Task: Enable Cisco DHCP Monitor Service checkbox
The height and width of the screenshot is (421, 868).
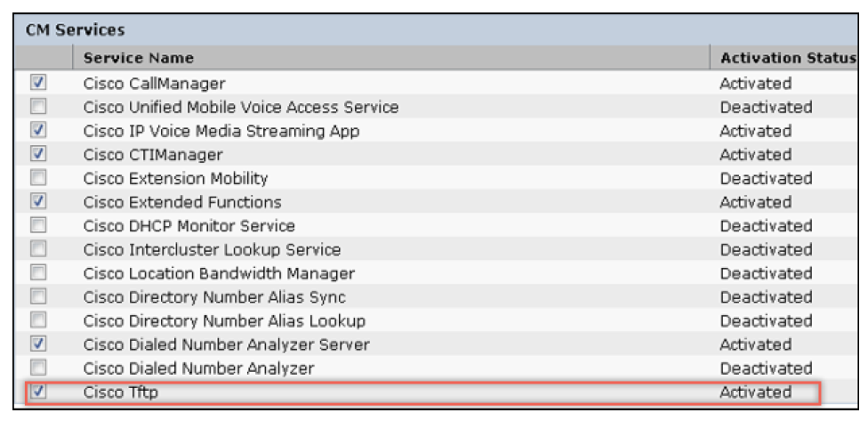Action: click(x=38, y=225)
